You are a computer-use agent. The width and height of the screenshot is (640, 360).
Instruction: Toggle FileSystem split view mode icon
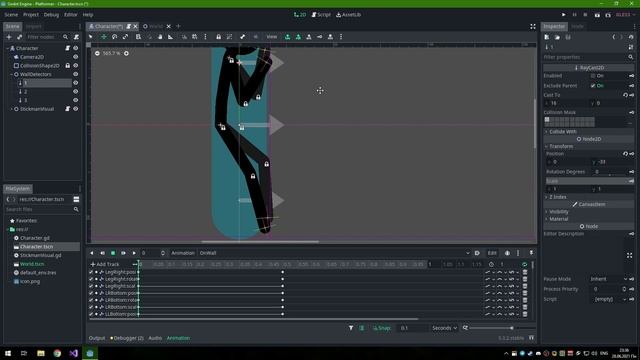click(76, 199)
